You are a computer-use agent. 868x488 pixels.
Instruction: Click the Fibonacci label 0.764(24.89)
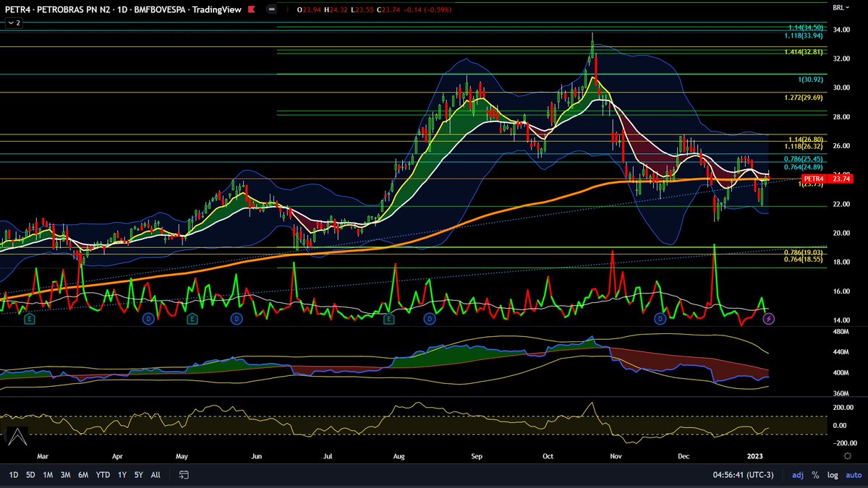click(804, 167)
